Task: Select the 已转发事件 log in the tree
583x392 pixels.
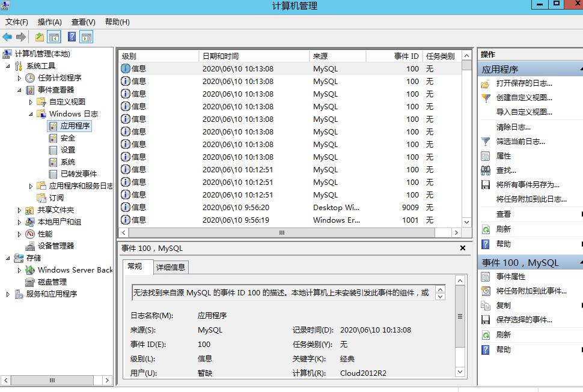Action: (79, 174)
